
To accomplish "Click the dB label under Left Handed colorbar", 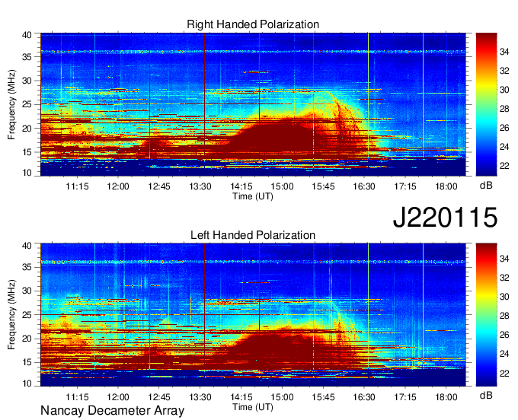I will [486, 395].
